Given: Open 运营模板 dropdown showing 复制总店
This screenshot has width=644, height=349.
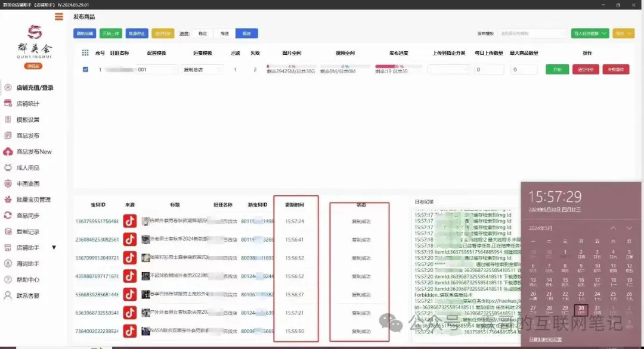Looking at the screenshot, I should coord(202,70).
